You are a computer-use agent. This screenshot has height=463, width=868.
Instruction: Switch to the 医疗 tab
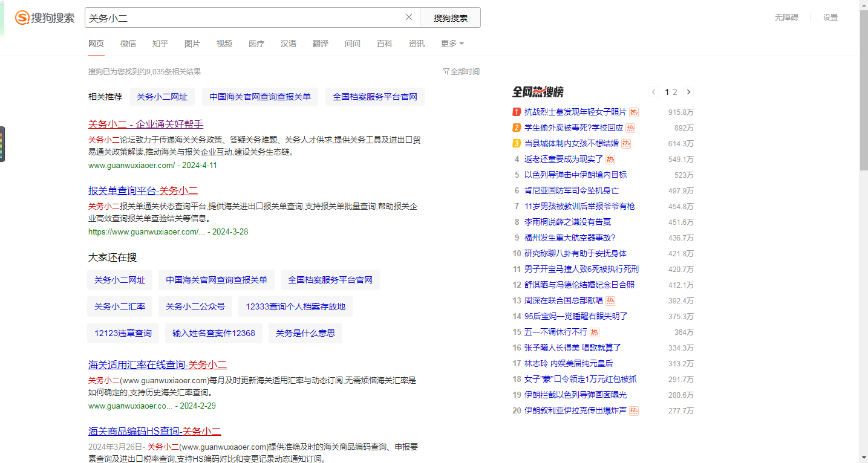point(256,44)
